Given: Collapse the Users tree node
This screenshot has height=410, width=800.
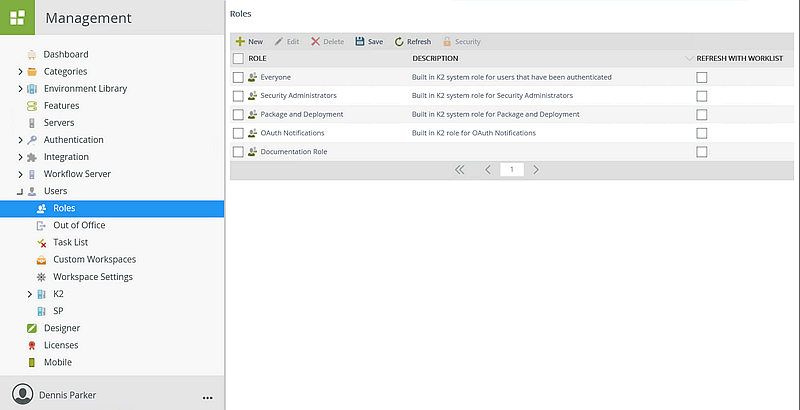Looking at the screenshot, I should 20,191.
